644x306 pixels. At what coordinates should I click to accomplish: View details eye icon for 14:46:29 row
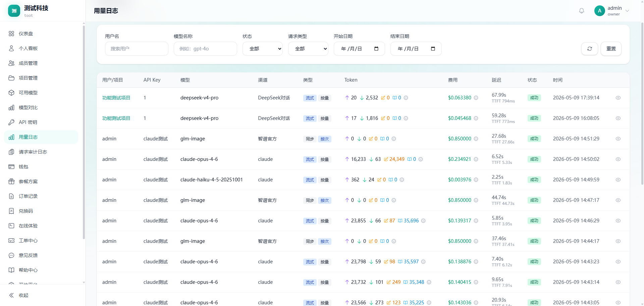pos(618,221)
